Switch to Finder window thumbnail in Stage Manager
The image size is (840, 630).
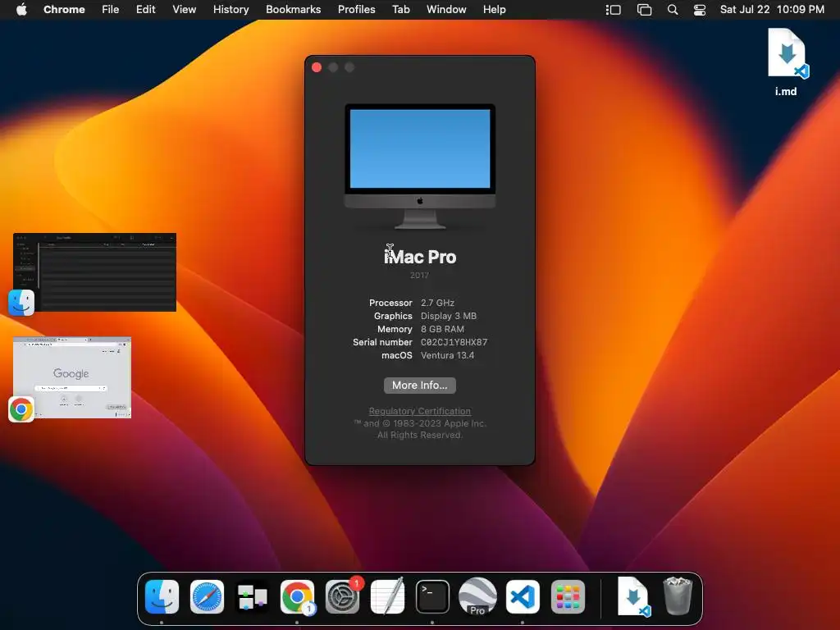point(95,272)
